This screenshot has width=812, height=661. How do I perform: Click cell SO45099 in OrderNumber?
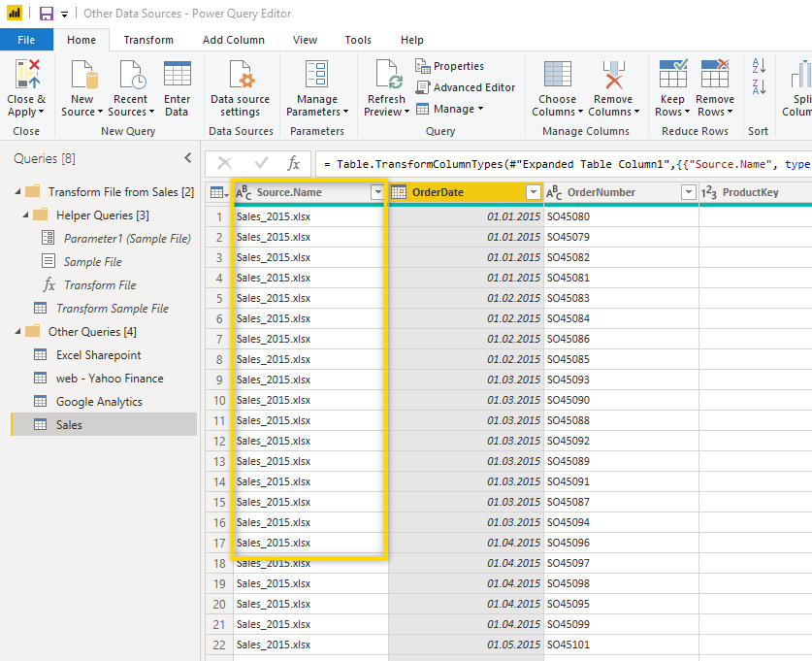621,625
